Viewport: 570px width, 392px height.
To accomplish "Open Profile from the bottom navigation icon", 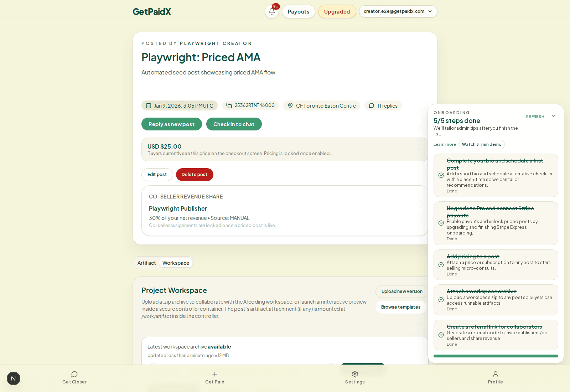I will click(496, 374).
